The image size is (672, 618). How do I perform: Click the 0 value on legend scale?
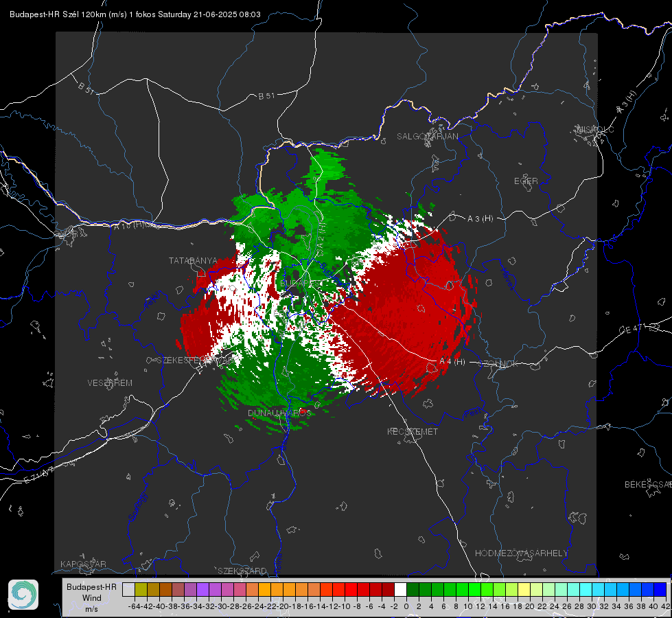pyautogui.click(x=406, y=606)
